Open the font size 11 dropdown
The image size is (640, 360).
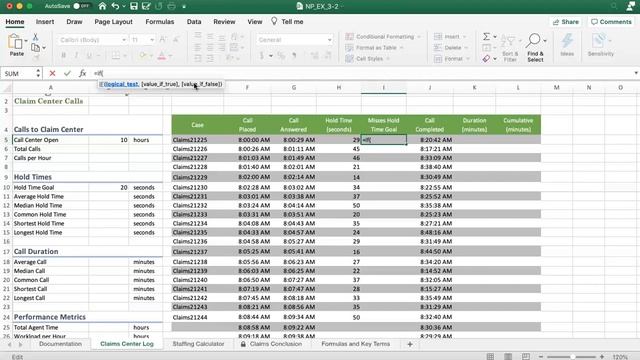(x=152, y=40)
